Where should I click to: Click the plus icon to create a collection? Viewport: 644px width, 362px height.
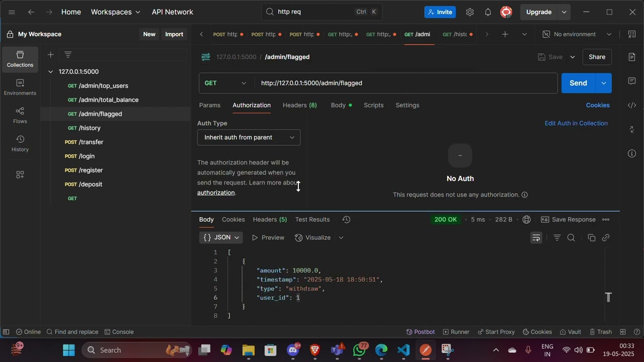tap(50, 54)
